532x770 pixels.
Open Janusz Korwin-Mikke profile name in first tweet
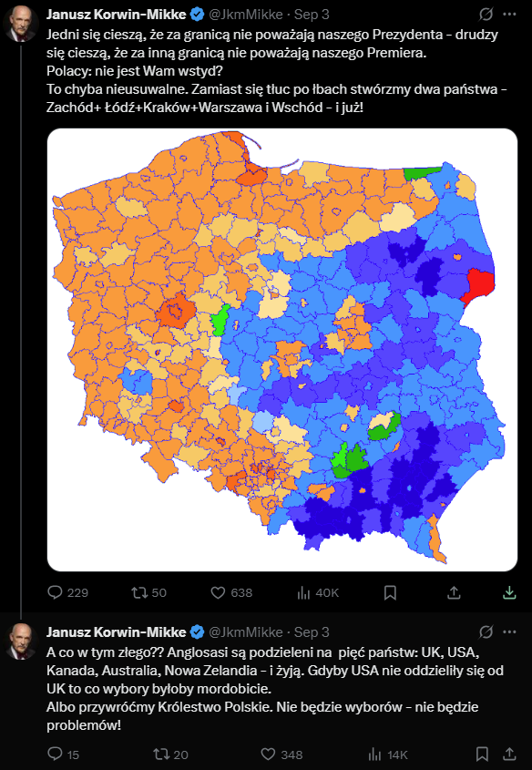[x=117, y=15]
